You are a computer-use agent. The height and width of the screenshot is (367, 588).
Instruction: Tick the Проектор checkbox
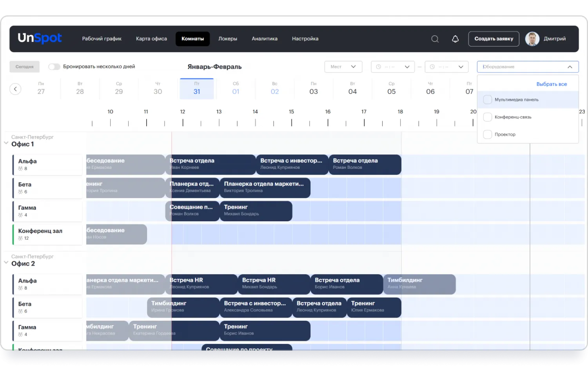pos(487,134)
